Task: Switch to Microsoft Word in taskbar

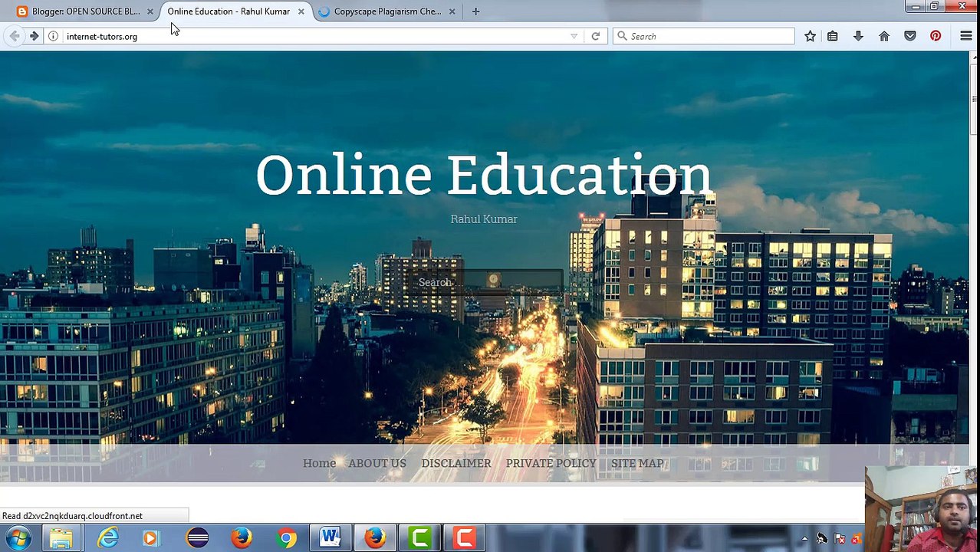Action: pyautogui.click(x=331, y=537)
